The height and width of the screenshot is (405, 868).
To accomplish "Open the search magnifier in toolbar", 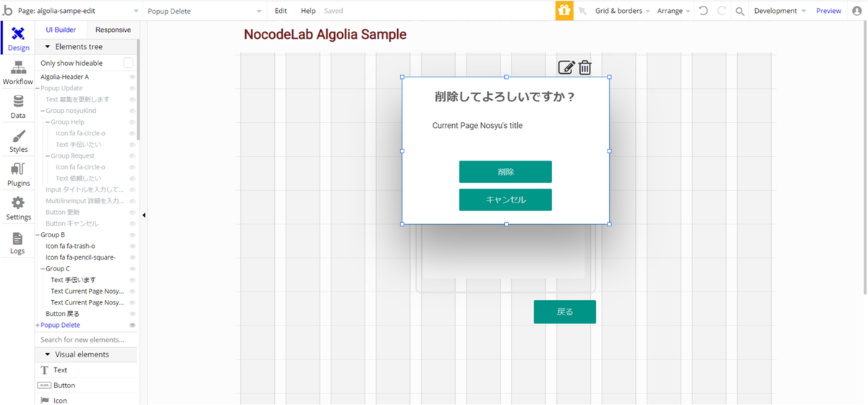I will pyautogui.click(x=740, y=11).
